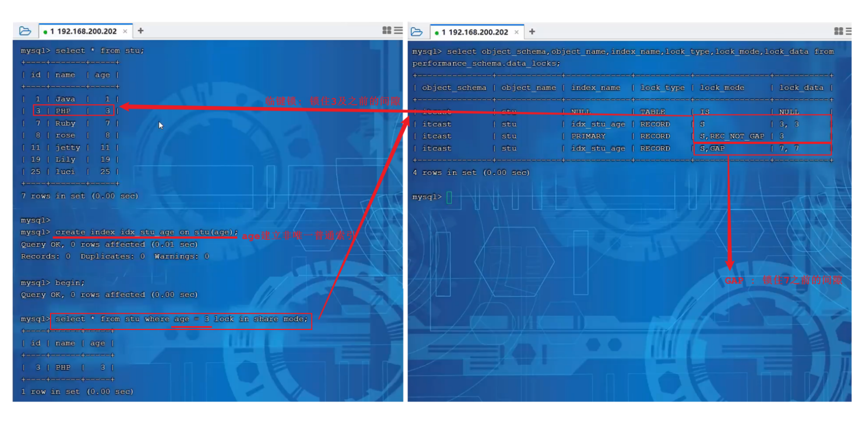
Task: Add a new tab in the right window
Action: pyautogui.click(x=532, y=32)
